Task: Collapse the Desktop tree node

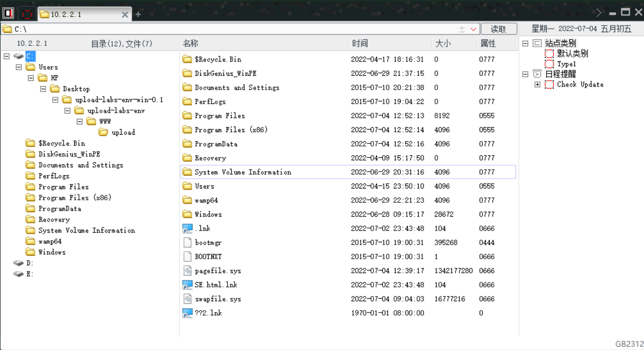Action: (43, 89)
